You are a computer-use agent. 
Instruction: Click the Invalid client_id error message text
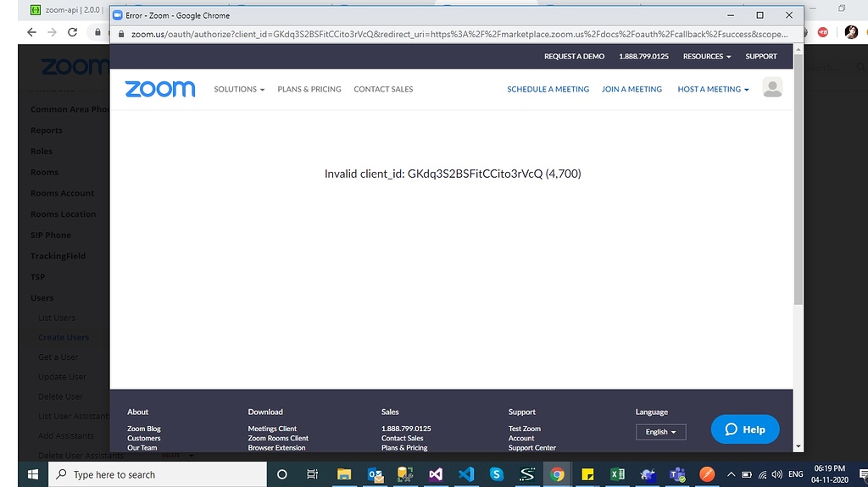(453, 174)
